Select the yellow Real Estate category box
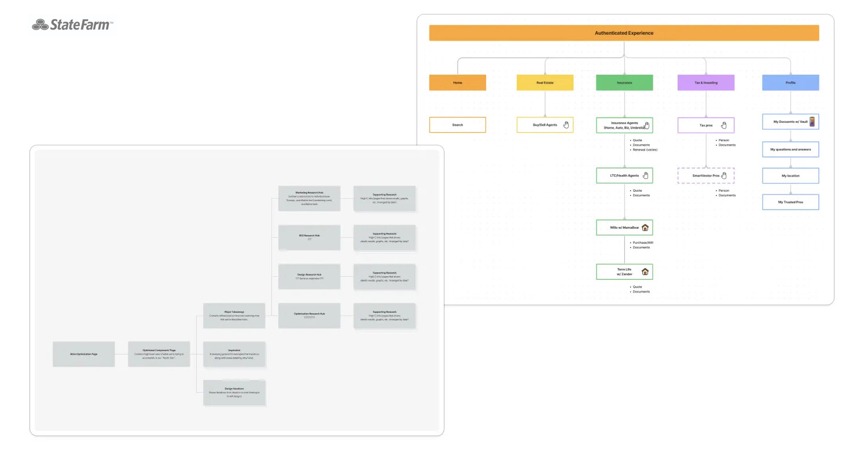Image resolution: width=868 pixels, height=468 pixels. [545, 83]
